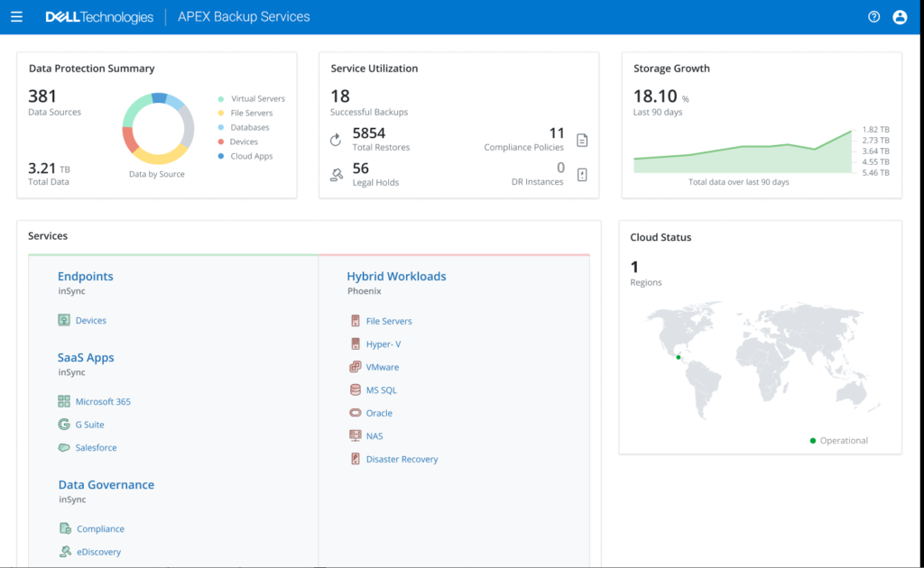Select the Disaster Recovery link
Image resolution: width=924 pixels, height=568 pixels.
402,459
